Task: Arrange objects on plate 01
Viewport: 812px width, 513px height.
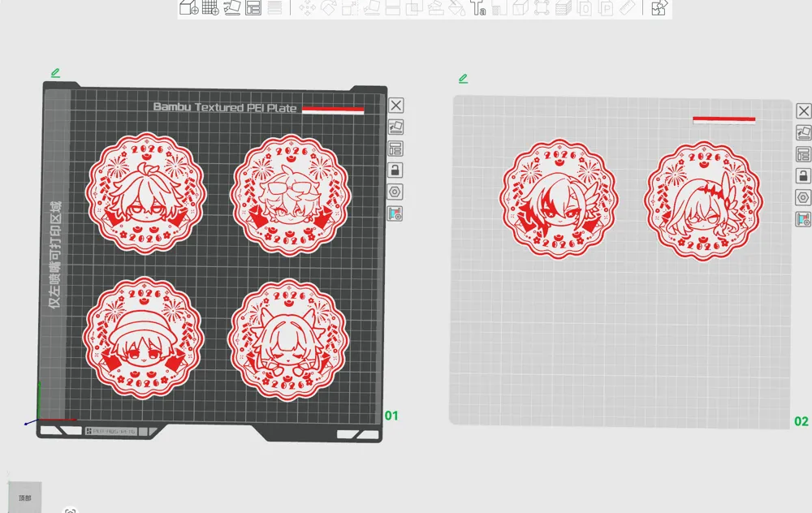Action: tap(395, 149)
